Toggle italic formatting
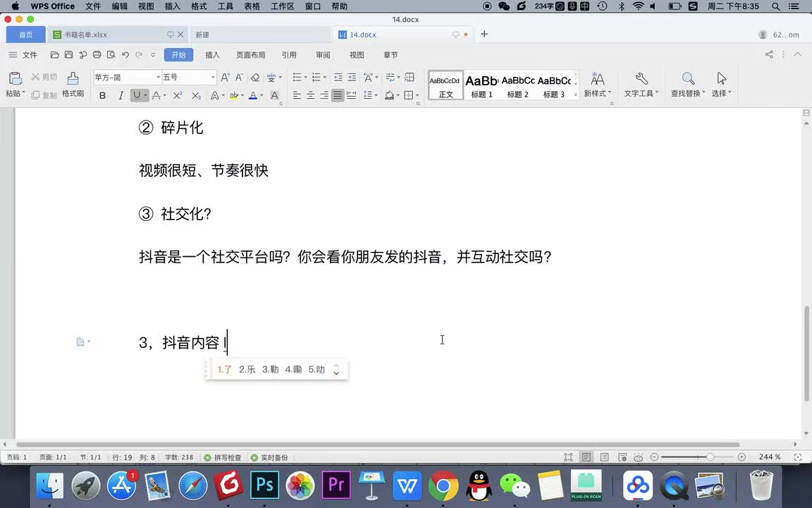Screen dimensions: 812x508 [x=121, y=95]
